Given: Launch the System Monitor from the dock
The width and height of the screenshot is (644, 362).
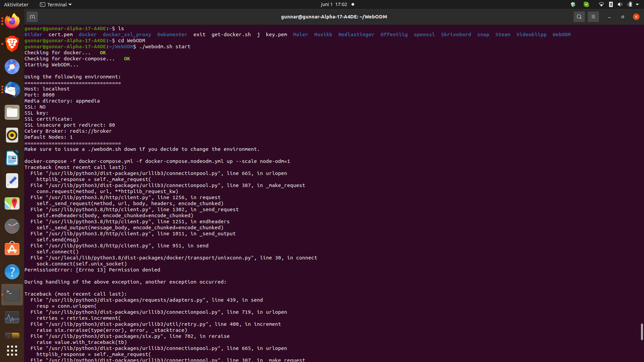Looking at the screenshot, I should click(x=12, y=317).
